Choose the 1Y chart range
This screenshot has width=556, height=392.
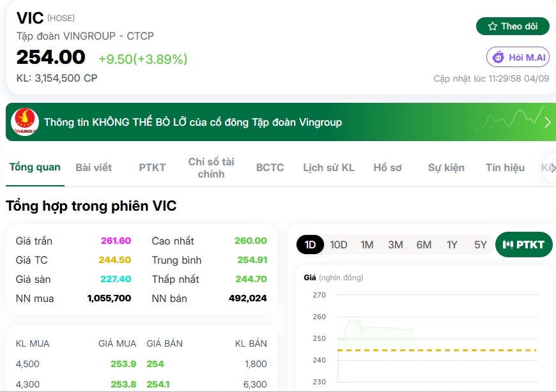pyautogui.click(x=452, y=245)
